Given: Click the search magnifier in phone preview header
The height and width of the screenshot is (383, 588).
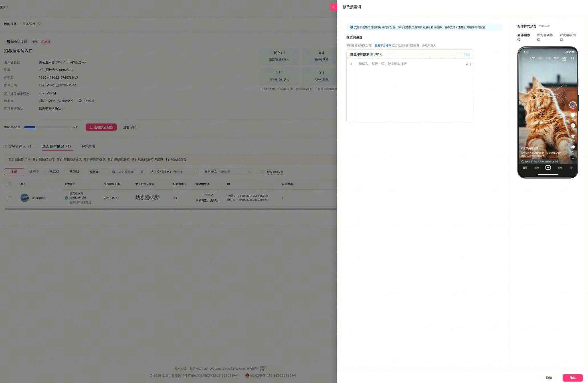Looking at the screenshot, I should pyautogui.click(x=572, y=58).
